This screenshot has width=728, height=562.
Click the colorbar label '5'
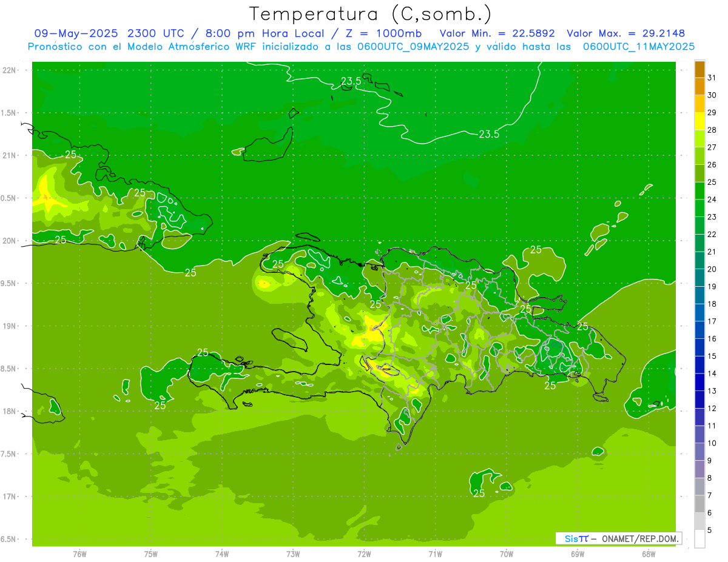pos(710,530)
